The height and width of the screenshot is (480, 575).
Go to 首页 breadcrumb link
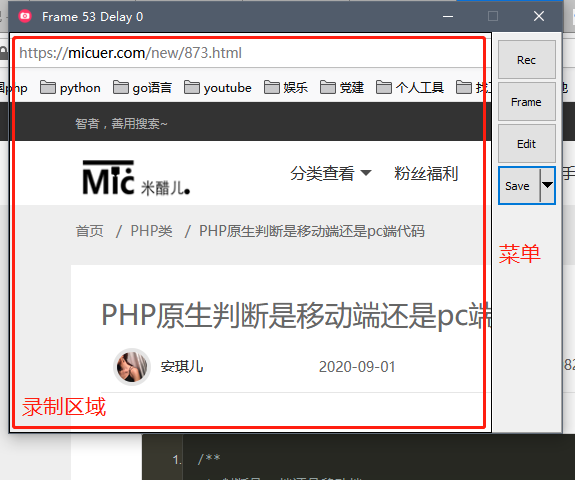89,231
